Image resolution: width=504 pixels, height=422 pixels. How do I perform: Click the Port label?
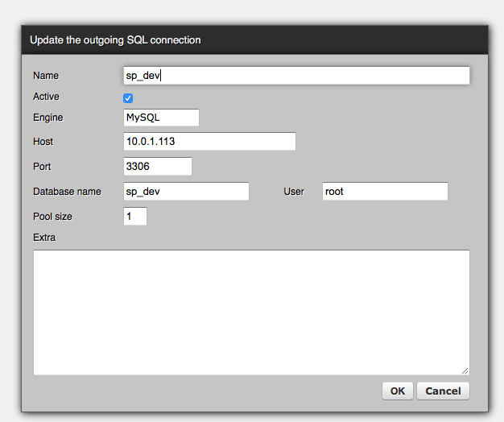[x=43, y=167]
